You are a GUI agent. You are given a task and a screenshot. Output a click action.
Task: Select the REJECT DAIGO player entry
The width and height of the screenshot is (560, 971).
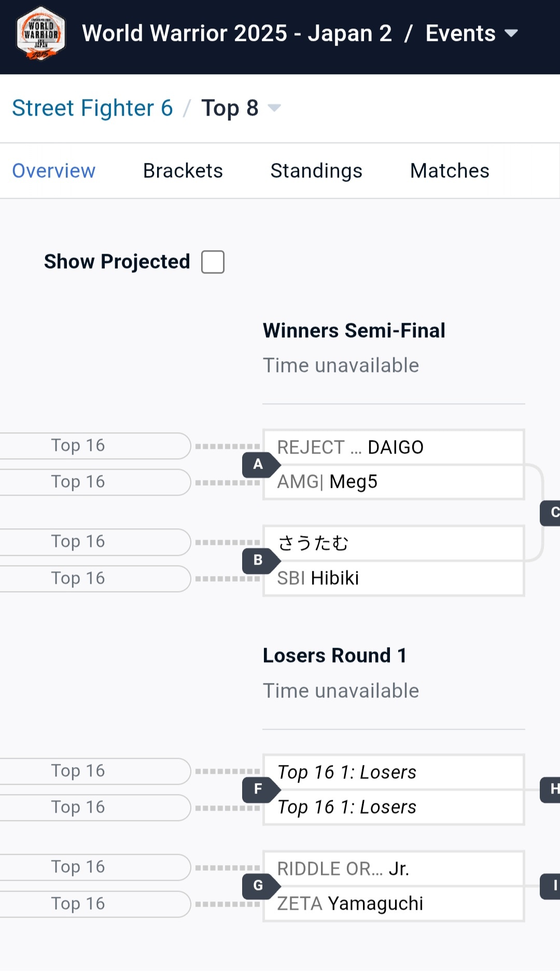coord(393,447)
